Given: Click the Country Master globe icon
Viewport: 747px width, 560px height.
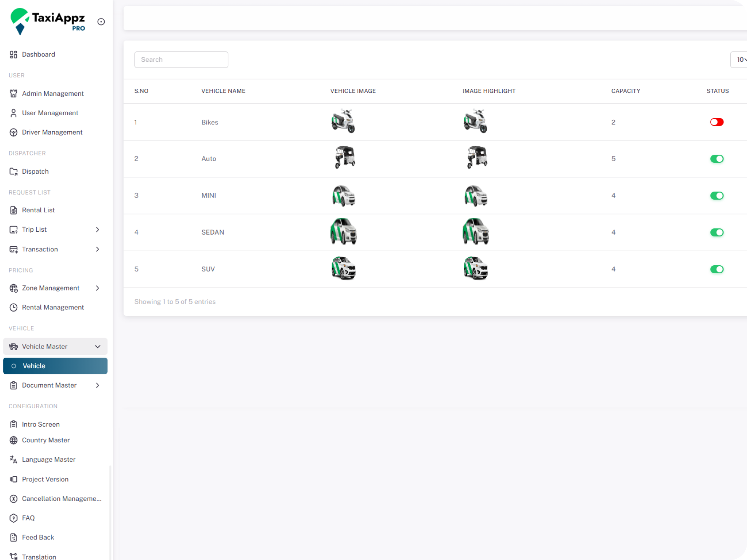Looking at the screenshot, I should (x=13, y=440).
